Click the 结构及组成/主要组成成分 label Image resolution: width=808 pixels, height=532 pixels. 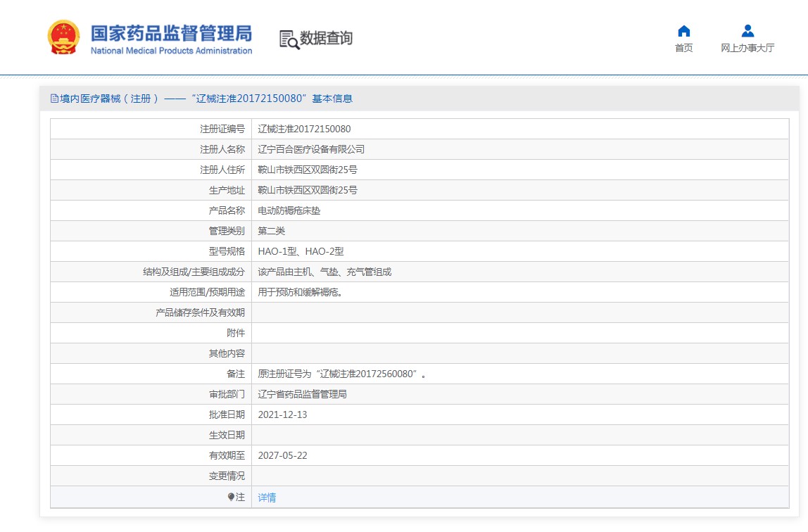194,272
